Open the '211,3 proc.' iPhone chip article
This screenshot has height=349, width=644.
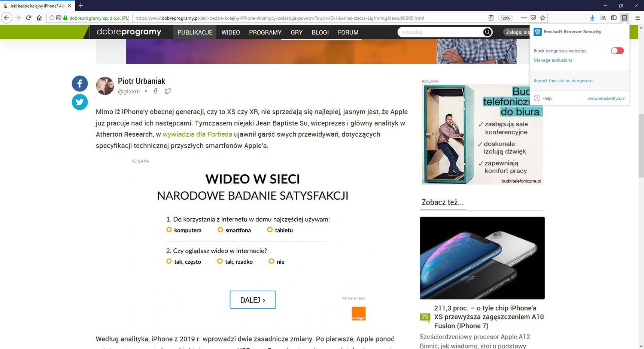(489, 317)
